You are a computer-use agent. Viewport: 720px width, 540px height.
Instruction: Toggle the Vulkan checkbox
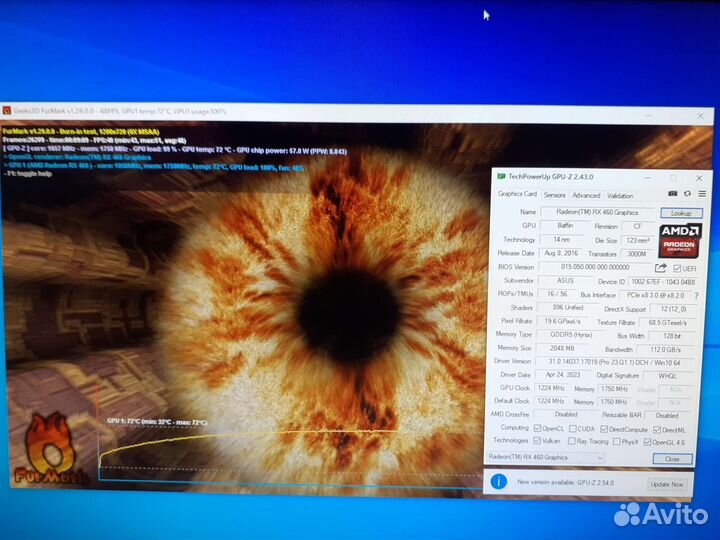click(x=537, y=440)
